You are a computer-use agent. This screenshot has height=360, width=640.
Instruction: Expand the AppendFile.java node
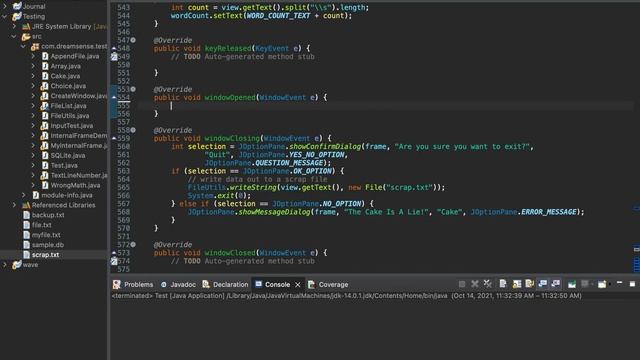tap(33, 56)
